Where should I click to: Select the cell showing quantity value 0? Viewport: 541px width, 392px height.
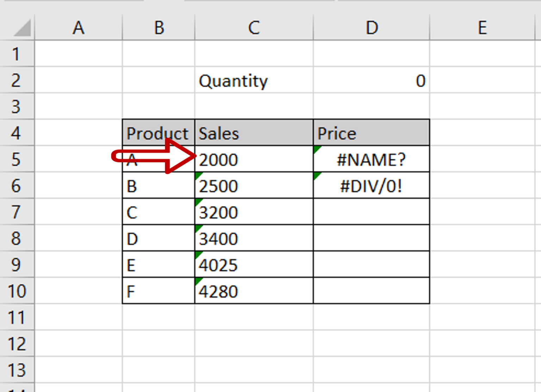point(371,80)
